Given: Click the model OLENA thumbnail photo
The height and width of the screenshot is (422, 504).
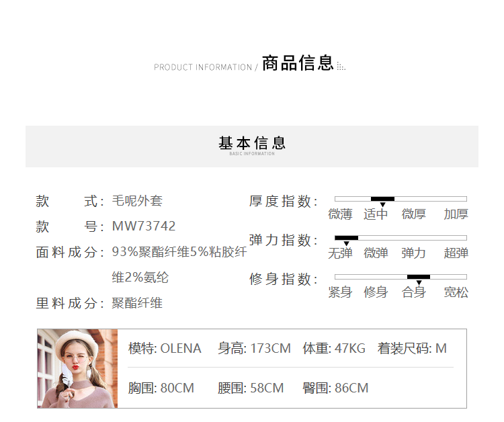Looking at the screenshot, I should pos(77,368).
